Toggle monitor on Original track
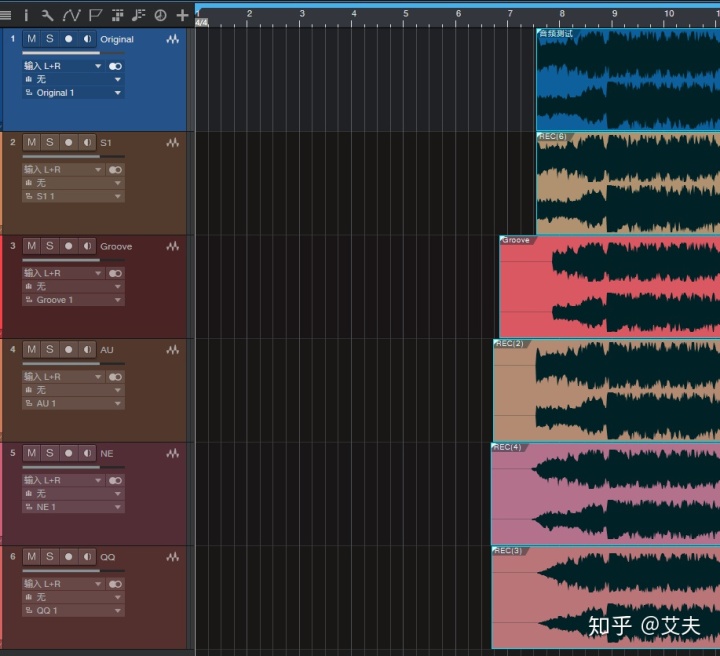This screenshot has width=720, height=656. coord(87,39)
